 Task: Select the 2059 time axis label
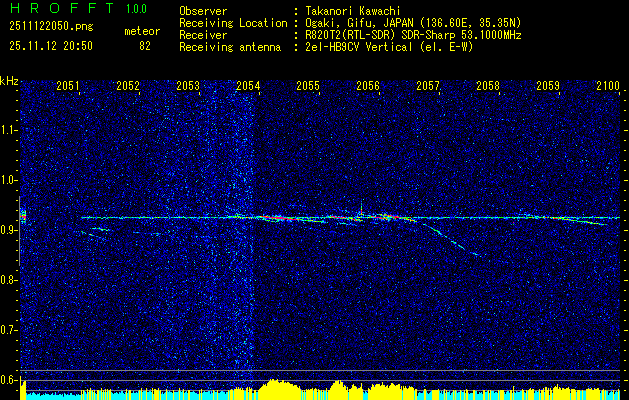click(x=548, y=86)
